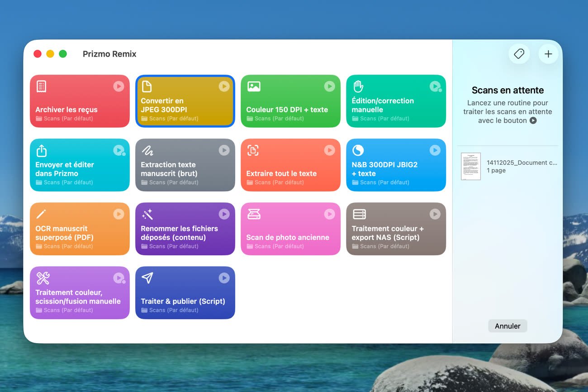The height and width of the screenshot is (392, 588).
Task: Click the Annuler button
Action: (507, 326)
